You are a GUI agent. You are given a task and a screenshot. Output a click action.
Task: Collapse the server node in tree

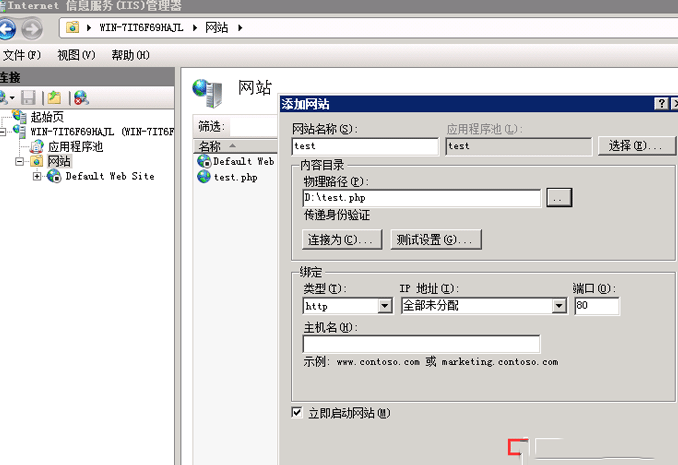pos(2,131)
